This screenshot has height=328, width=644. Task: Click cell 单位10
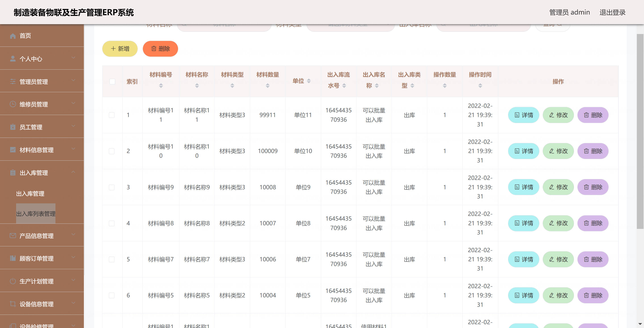303,151
